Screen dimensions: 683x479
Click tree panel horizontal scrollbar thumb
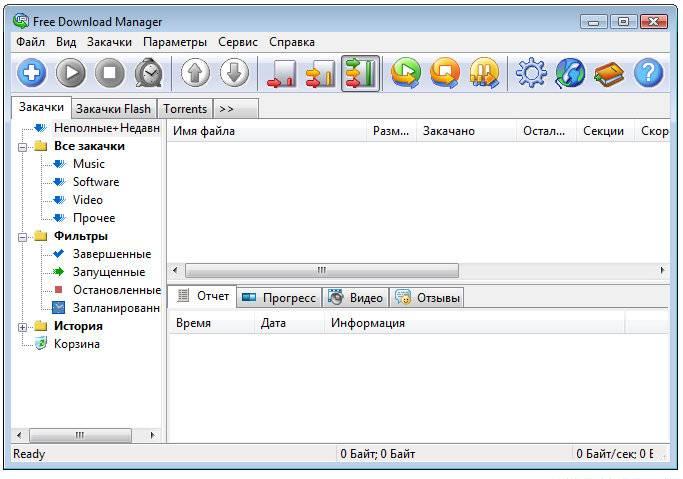tap(80, 435)
